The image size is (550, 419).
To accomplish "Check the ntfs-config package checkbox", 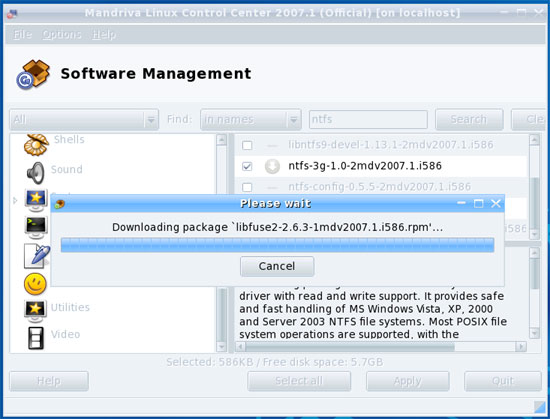I will pyautogui.click(x=247, y=187).
